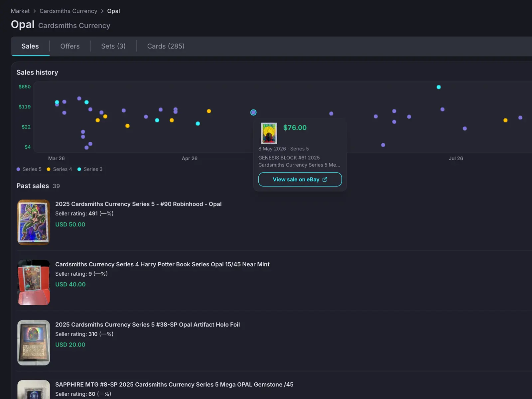
Task: Select the Opal breadcrumb item
Action: tap(113, 11)
